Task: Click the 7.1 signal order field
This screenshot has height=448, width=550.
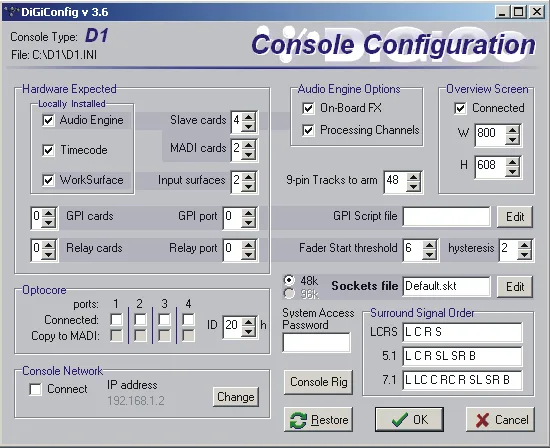Action: (462, 380)
